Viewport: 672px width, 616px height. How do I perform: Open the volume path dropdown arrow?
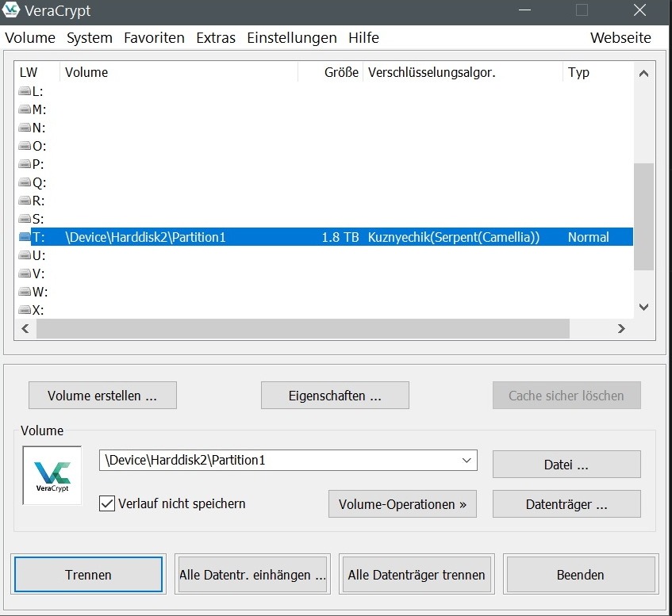coord(467,460)
